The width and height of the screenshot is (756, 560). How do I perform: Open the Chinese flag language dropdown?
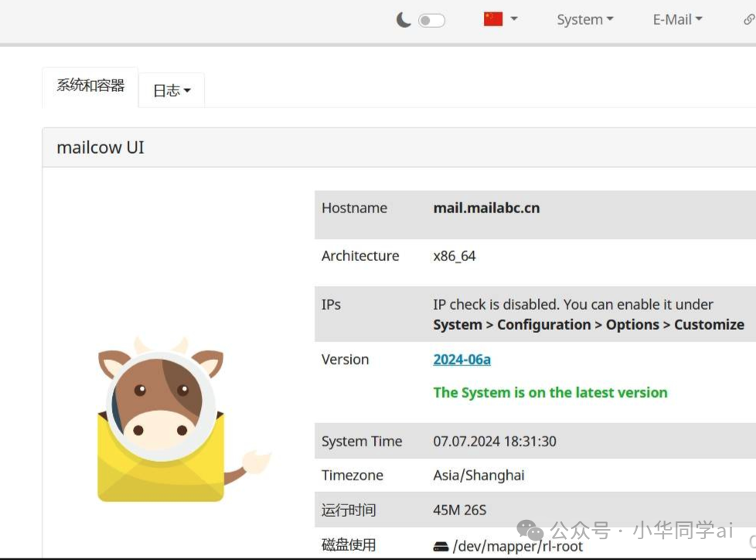500,19
